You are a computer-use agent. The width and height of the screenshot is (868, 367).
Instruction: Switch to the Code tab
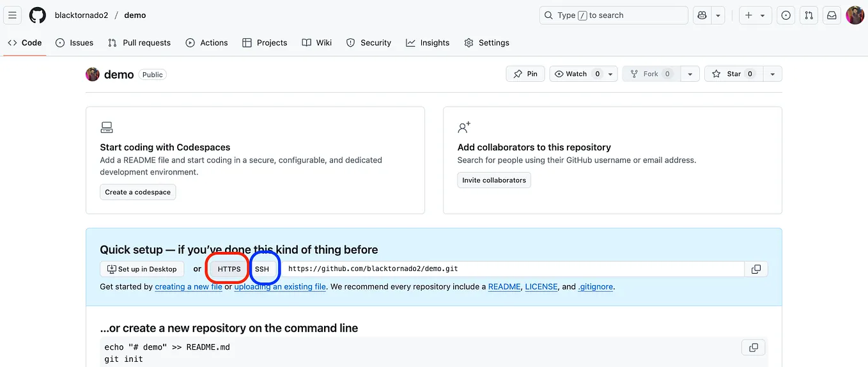(25, 43)
